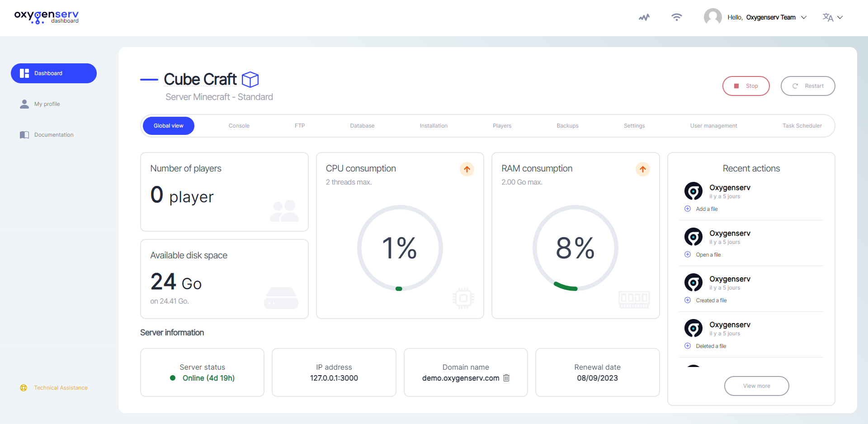The image size is (868, 424).
Task: Click the IP address 127.0.0.1:3000
Action: pos(334,378)
